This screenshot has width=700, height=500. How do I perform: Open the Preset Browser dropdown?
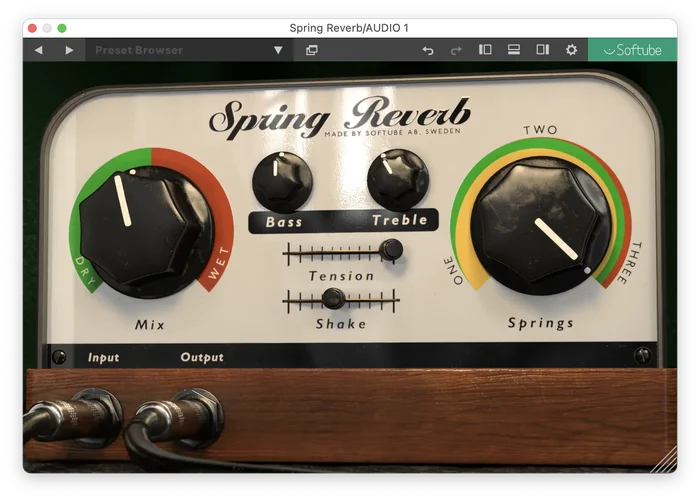click(189, 50)
